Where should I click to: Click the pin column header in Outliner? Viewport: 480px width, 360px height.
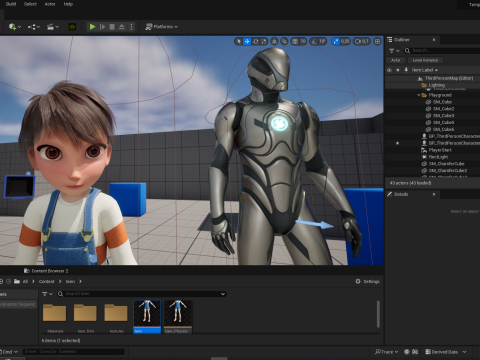point(406,70)
